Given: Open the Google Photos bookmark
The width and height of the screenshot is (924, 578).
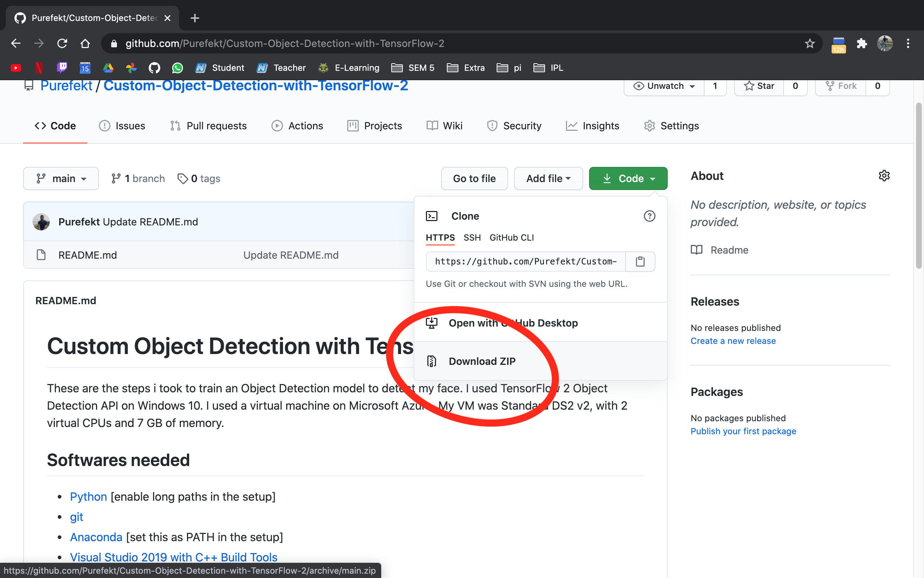Looking at the screenshot, I should pos(131,68).
